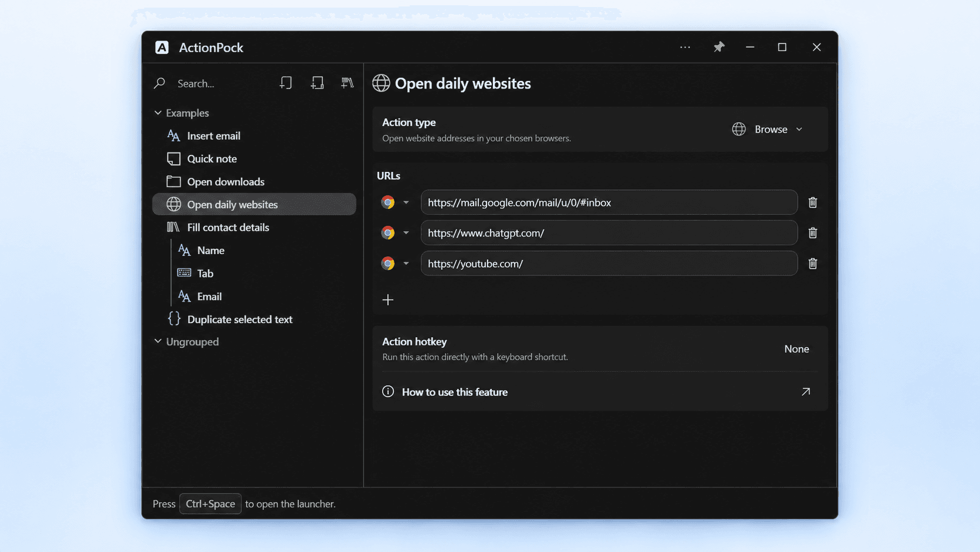Open the external link arrow for feature help
This screenshot has height=552, width=980.
(x=806, y=391)
